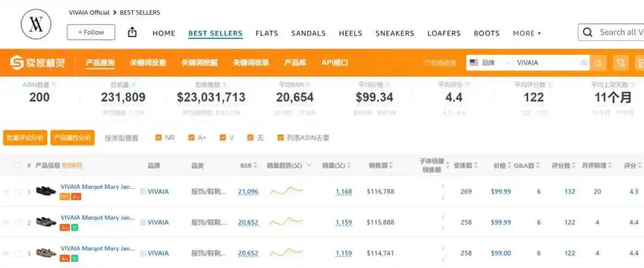Viewport: 644px width, 268px height.
Task: Click the green V badge in row 2
Action: (75, 228)
